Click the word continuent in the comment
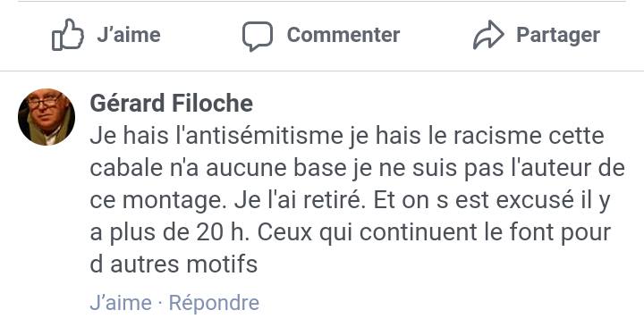This screenshot has width=644, height=327. pos(419,232)
